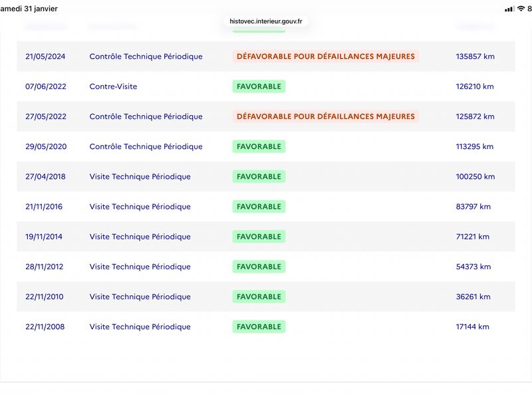Image resolution: width=532 pixels, height=399 pixels.
Task: Tap the cellular signal bars icon
Action: [509, 9]
